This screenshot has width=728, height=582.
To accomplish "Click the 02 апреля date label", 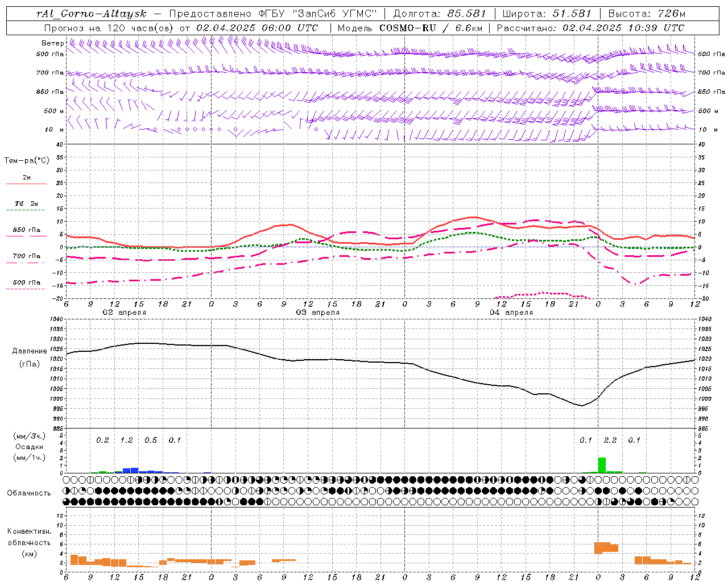I will 124,313.
